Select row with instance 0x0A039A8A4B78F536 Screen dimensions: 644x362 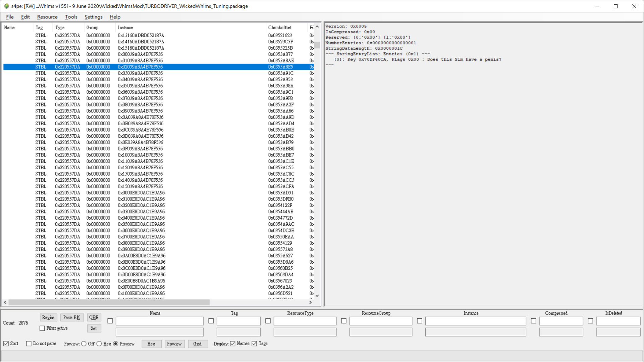click(158, 117)
